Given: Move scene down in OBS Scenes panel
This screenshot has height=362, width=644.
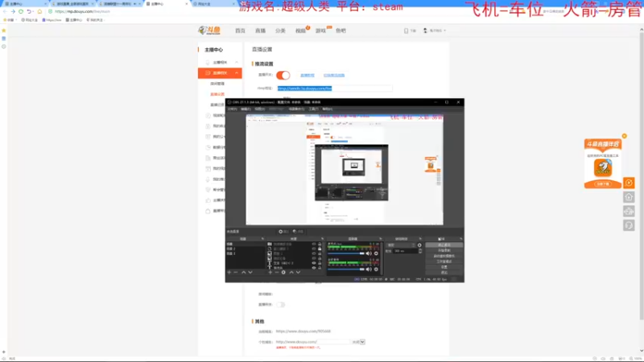Looking at the screenshot, I should click(250, 272).
